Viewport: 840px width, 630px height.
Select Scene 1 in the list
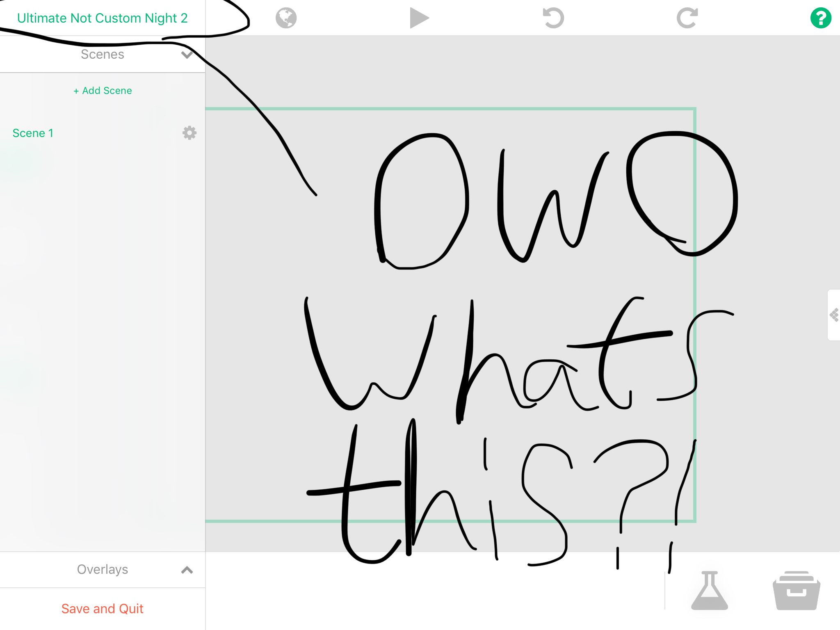33,133
